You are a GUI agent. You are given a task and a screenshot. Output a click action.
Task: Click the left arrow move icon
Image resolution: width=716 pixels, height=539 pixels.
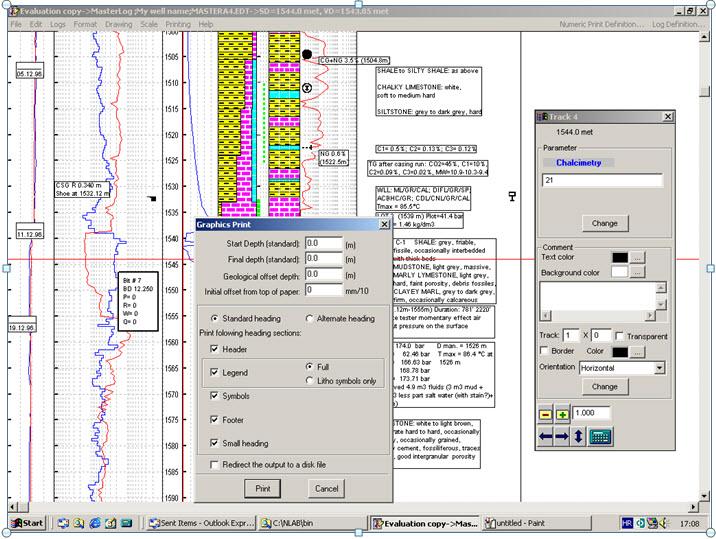pyautogui.click(x=546, y=435)
